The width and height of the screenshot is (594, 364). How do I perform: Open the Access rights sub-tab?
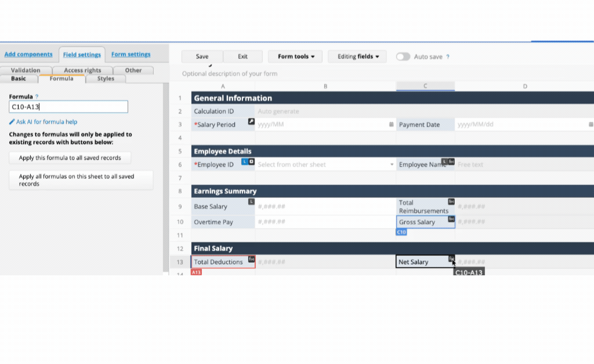click(82, 70)
